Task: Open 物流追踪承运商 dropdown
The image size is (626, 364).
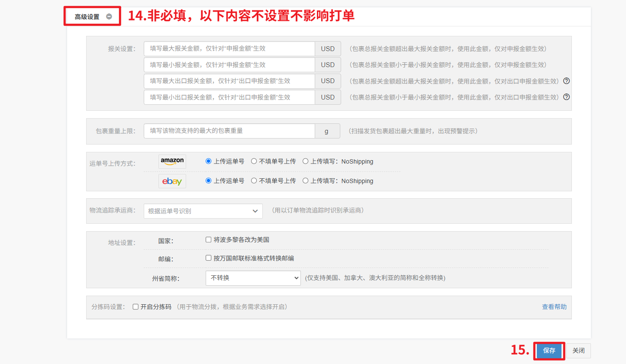Action: click(203, 211)
